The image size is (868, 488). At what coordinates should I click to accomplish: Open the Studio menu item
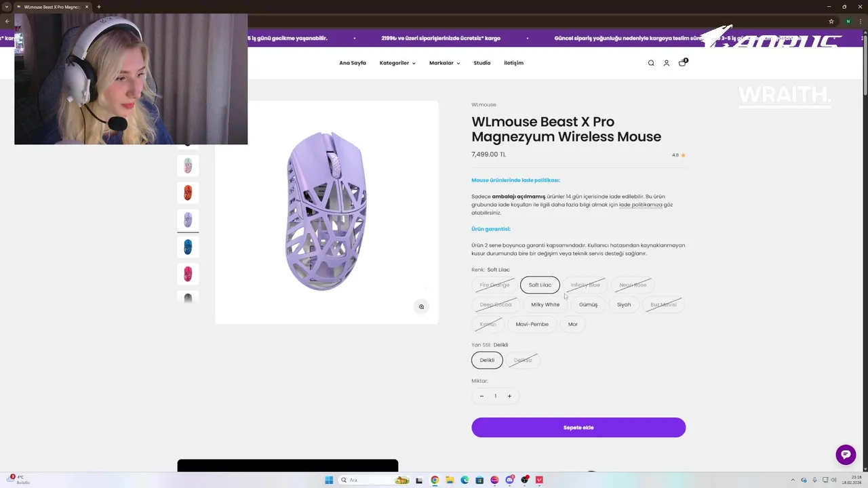click(x=482, y=63)
